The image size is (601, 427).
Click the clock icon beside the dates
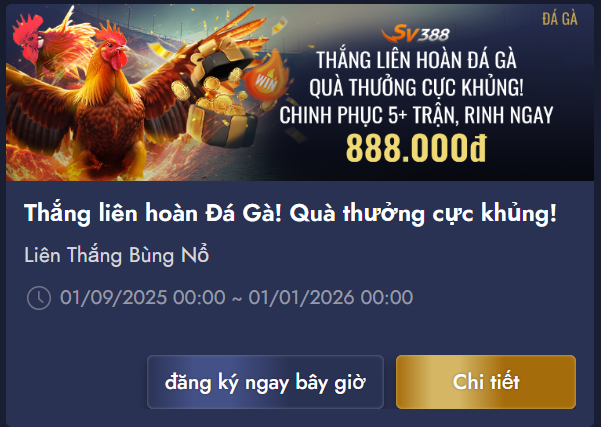tap(39, 298)
